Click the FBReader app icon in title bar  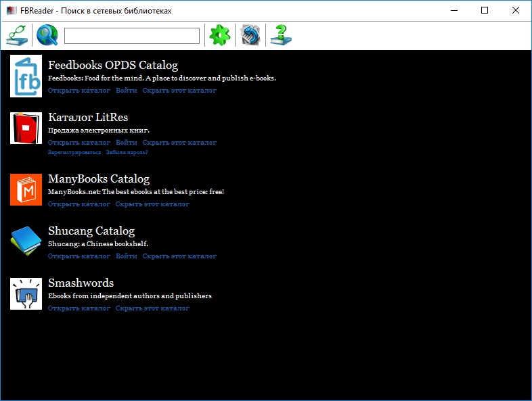point(12,11)
